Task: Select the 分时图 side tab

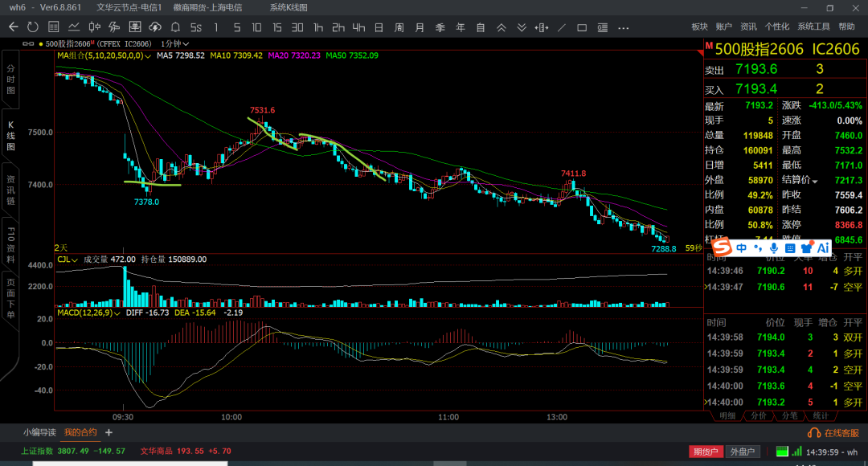Action: tap(10, 80)
